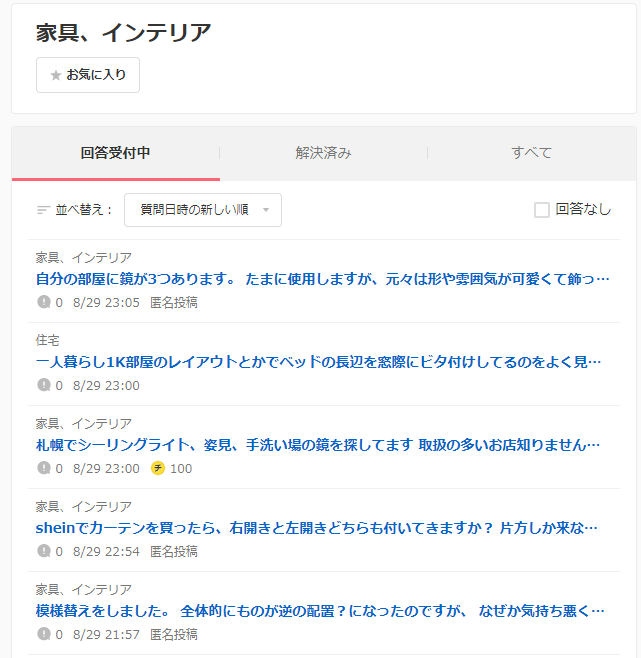Click the exclamation icon on the 8/29 23:05 question

[x=44, y=302]
